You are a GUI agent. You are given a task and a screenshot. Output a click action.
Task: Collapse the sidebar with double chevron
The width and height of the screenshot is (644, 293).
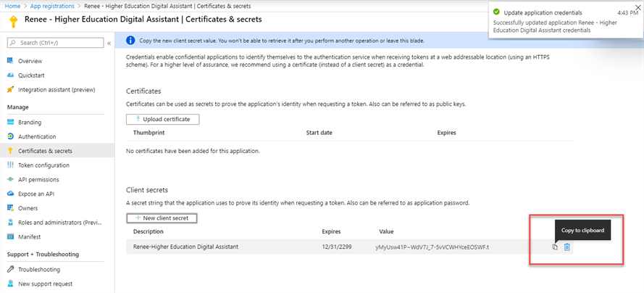pyautogui.click(x=109, y=43)
